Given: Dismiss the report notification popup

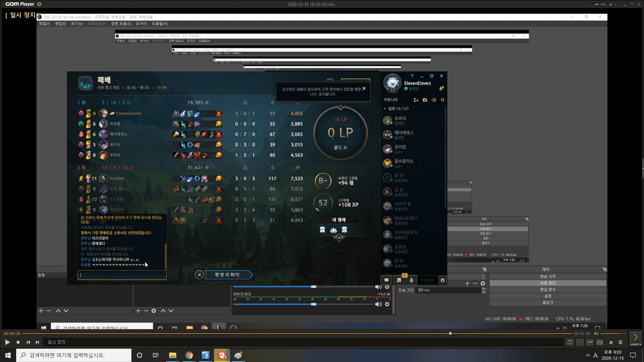Looking at the screenshot, I should [x=364, y=88].
